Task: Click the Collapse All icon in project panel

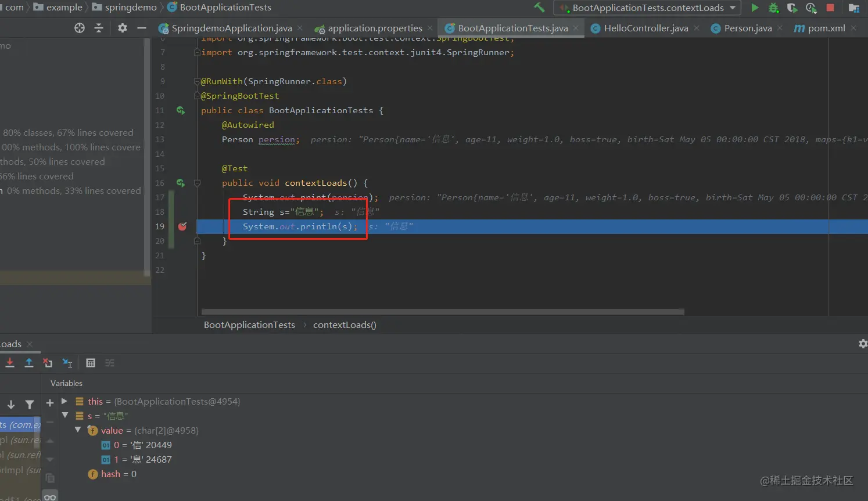Action: (x=99, y=28)
